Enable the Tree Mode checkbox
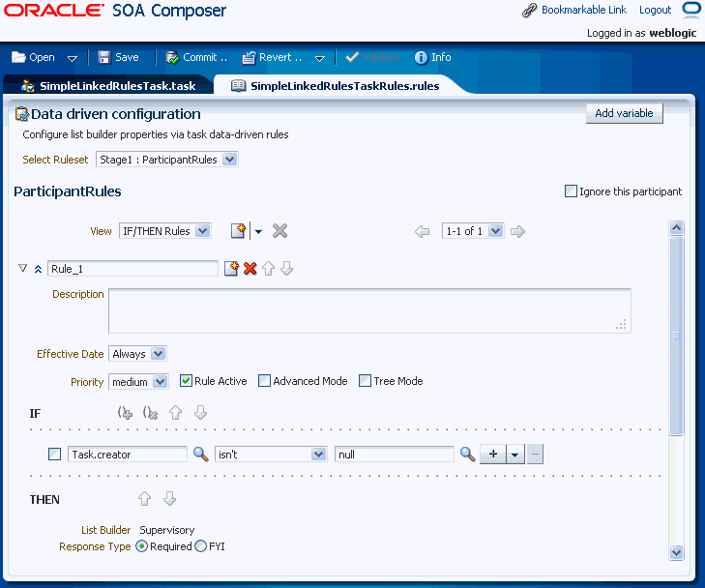Image resolution: width=705 pixels, height=588 pixels. click(x=366, y=381)
